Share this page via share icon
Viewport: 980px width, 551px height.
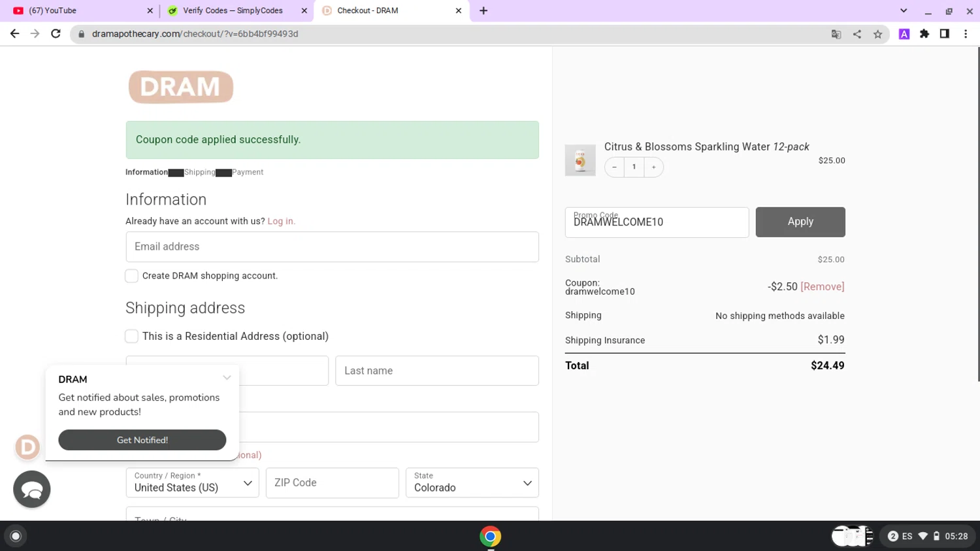857,34
